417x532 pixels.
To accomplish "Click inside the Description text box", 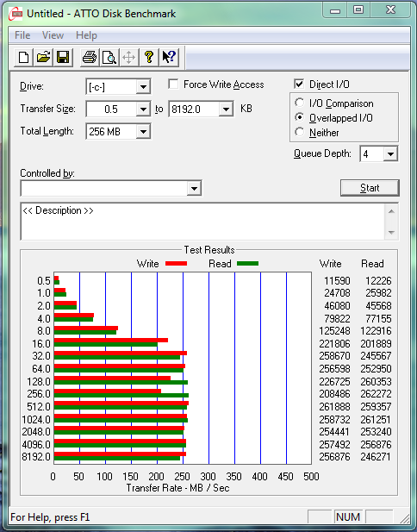I will click(x=202, y=222).
